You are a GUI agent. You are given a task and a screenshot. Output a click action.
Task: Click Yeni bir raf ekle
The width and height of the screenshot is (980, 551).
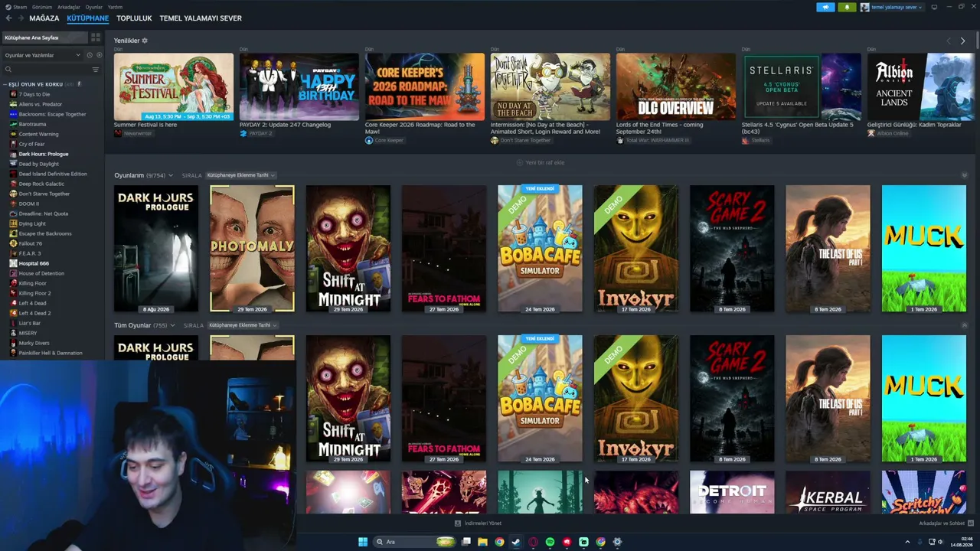click(x=541, y=162)
